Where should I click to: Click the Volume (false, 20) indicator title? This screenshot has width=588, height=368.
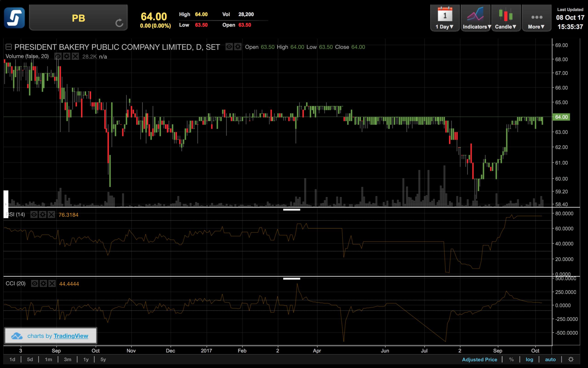pos(27,56)
